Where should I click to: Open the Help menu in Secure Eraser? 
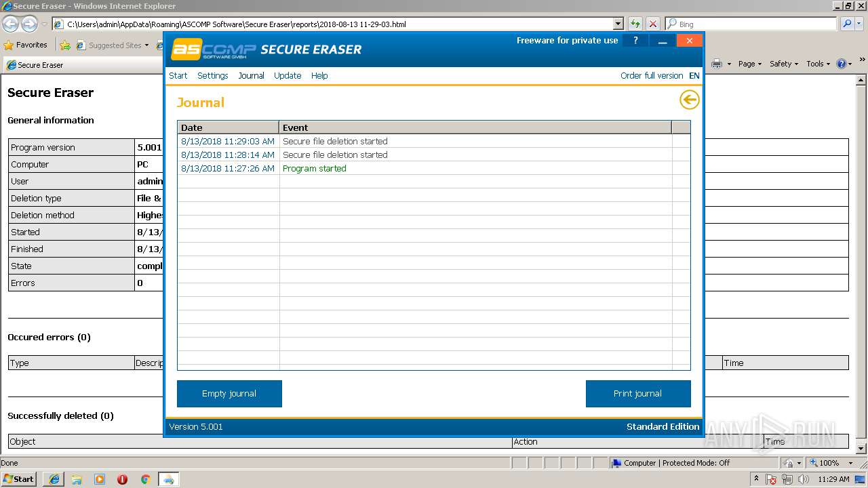(x=319, y=75)
